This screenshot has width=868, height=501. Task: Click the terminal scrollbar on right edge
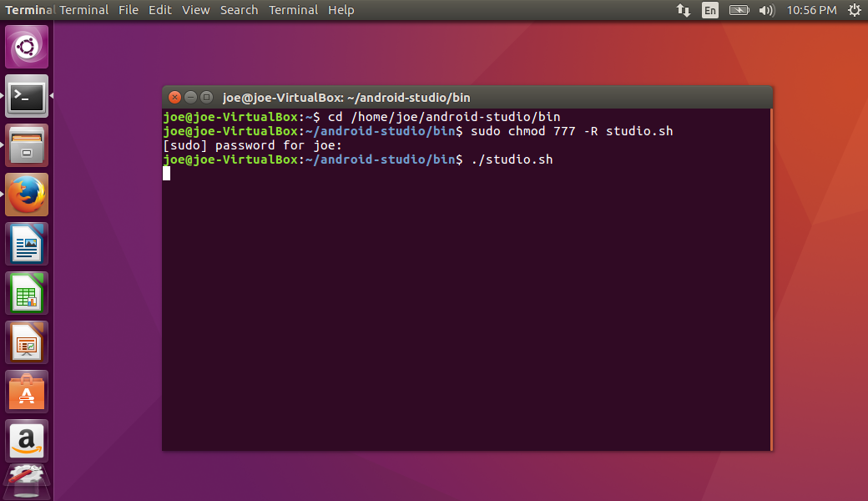point(771,280)
